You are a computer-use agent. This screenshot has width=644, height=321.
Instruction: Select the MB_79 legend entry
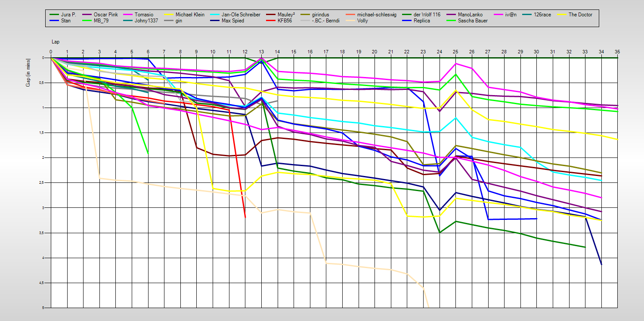tap(96, 21)
